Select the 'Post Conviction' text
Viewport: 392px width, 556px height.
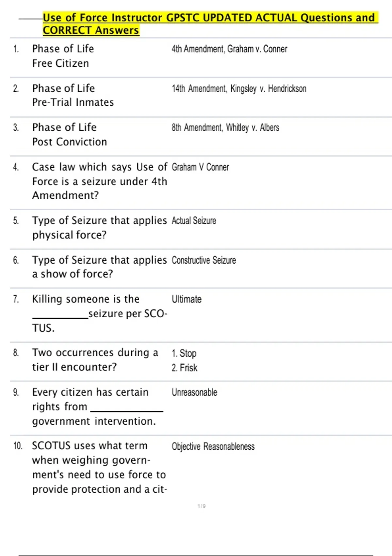click(70, 142)
